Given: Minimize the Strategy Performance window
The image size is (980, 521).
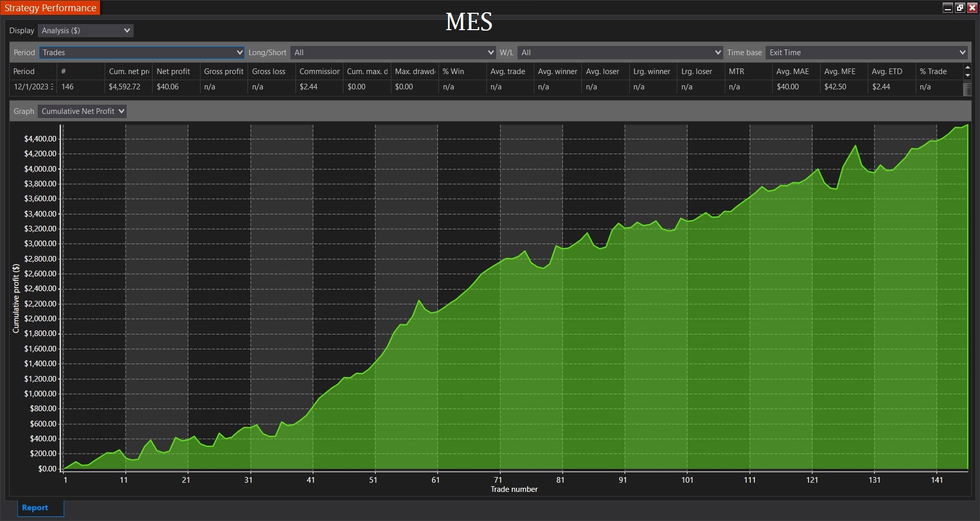Looking at the screenshot, I should 948,8.
